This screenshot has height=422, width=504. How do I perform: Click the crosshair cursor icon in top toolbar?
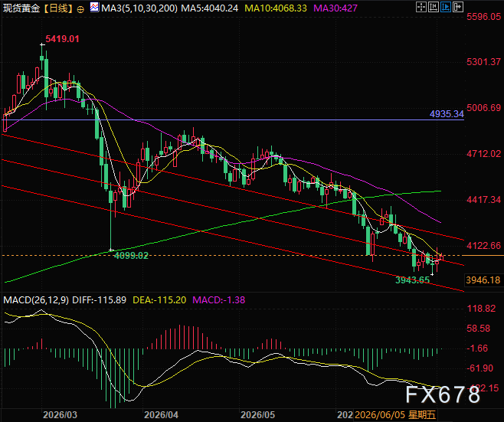(x=421, y=7)
